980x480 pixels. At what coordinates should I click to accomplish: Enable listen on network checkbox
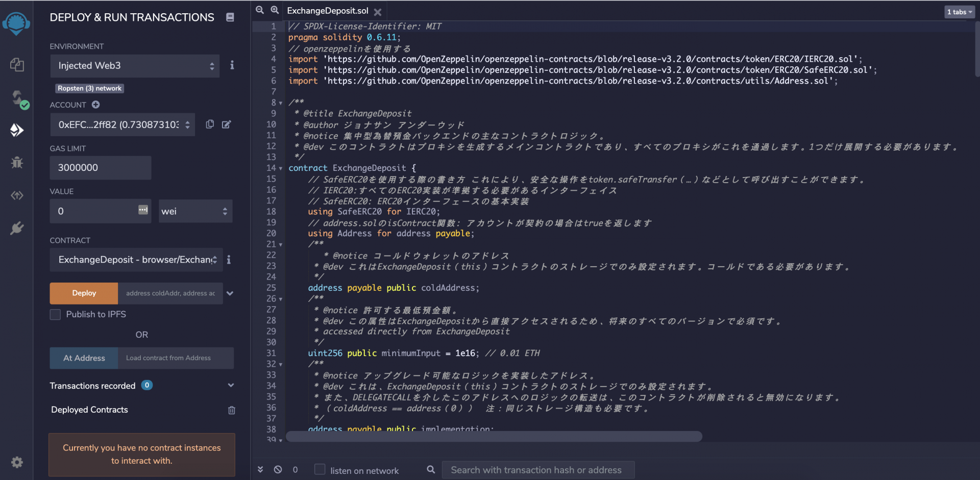coord(320,469)
